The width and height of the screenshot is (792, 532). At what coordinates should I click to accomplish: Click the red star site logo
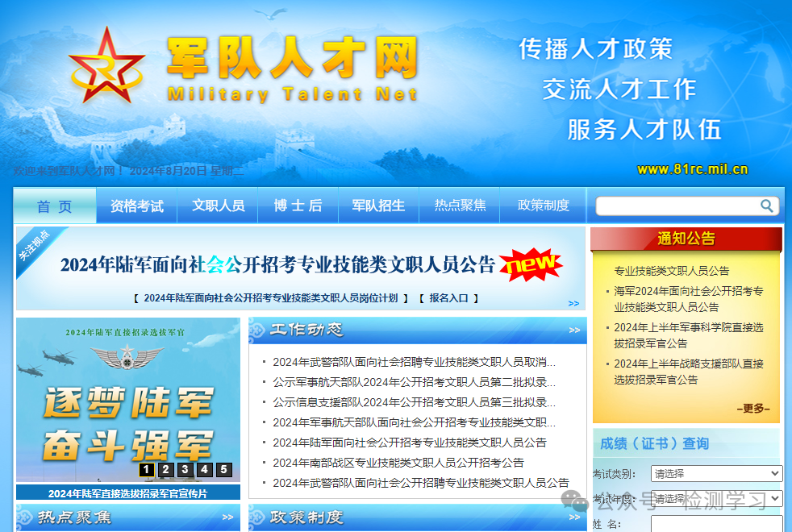tap(106, 64)
